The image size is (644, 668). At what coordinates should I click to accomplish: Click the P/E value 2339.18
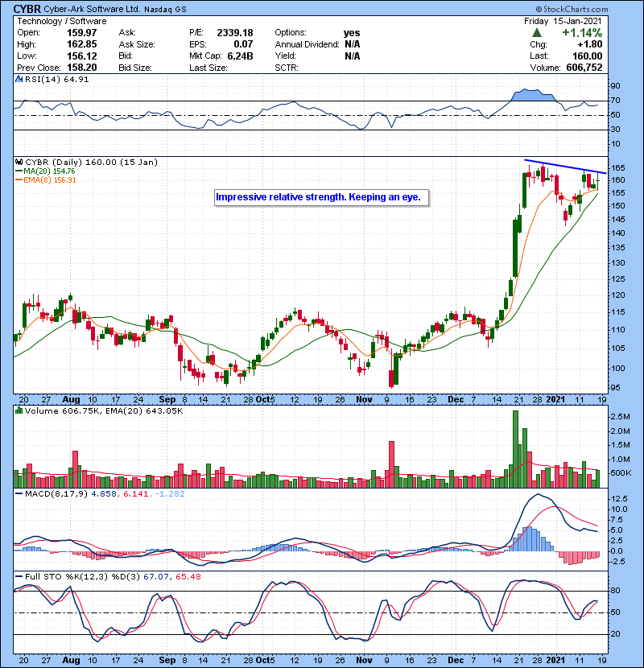click(x=235, y=33)
